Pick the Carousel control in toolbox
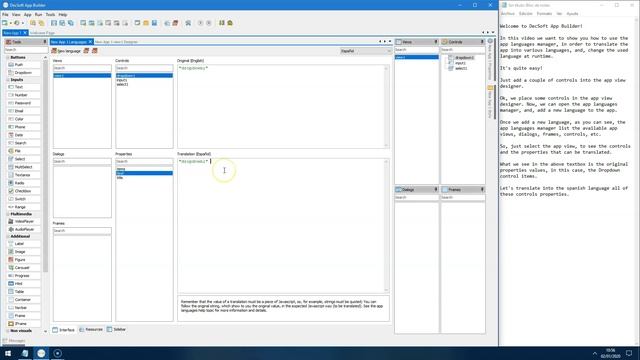640x360 pixels. 24,268
